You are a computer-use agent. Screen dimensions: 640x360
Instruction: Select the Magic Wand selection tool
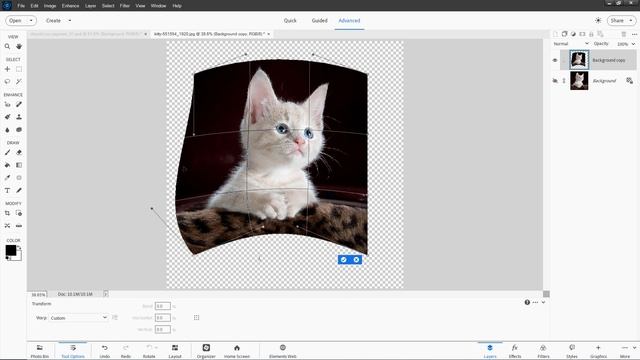coord(19,81)
